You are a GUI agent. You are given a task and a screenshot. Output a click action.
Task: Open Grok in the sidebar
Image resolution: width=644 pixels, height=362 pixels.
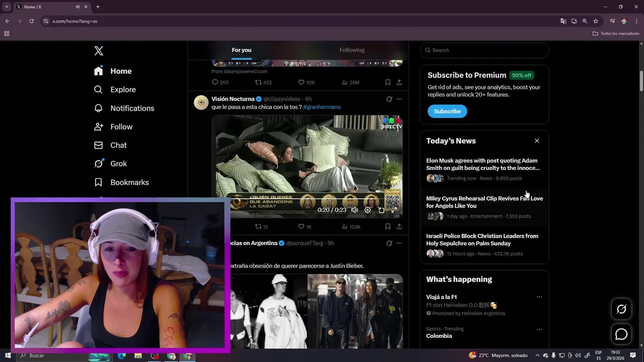110,164
